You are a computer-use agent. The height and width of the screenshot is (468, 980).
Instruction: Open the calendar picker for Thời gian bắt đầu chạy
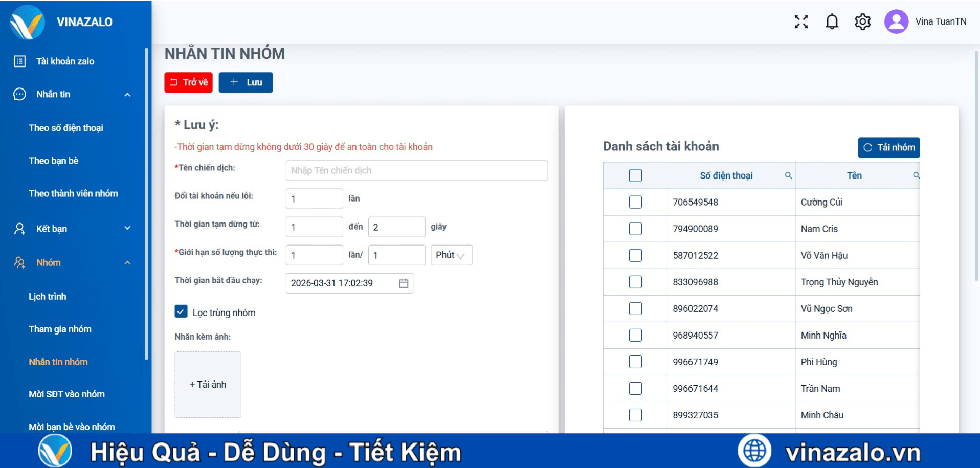coord(403,283)
